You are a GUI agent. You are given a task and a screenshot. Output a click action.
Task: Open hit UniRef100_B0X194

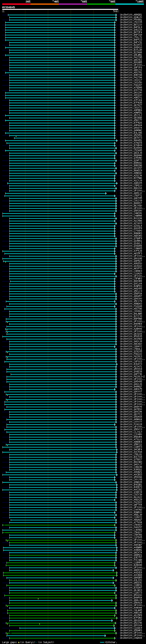[131, 218]
